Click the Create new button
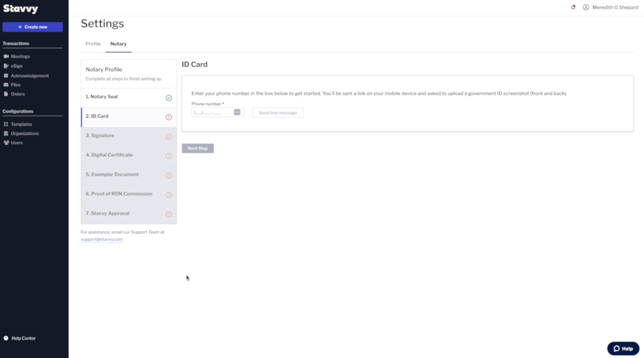 pos(33,27)
